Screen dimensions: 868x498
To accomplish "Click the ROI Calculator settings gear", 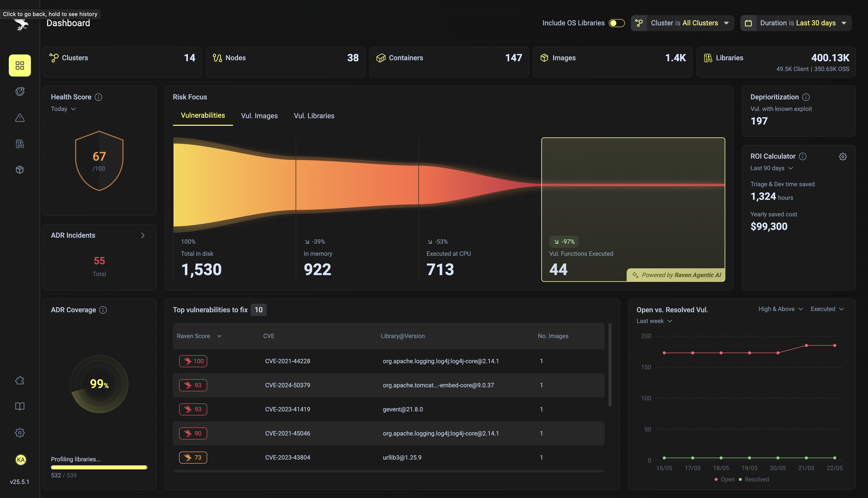I will (x=843, y=157).
